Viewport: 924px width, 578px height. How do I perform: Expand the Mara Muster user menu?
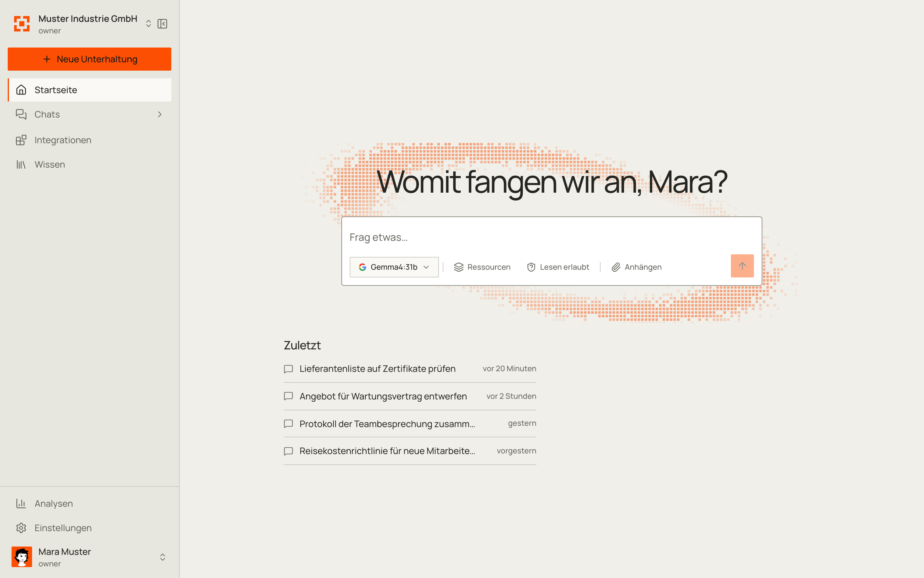pyautogui.click(x=163, y=557)
